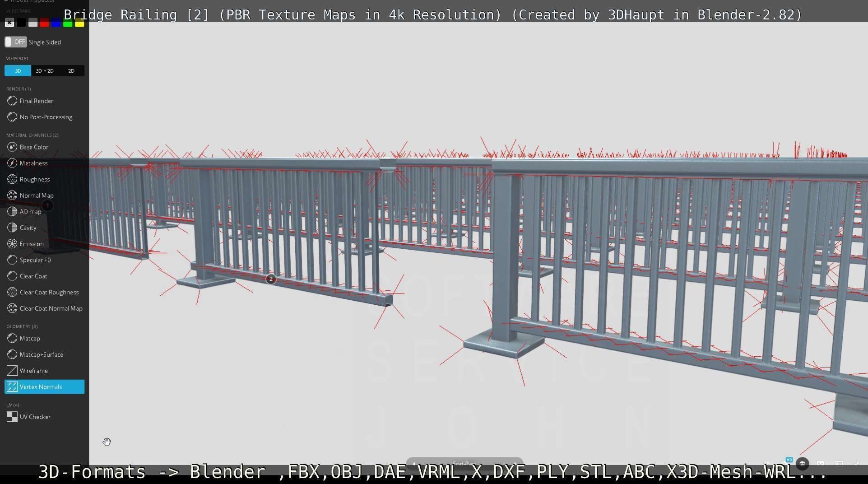The image size is (868, 484).
Task: Switch viewport to 2D mode
Action: (x=71, y=71)
